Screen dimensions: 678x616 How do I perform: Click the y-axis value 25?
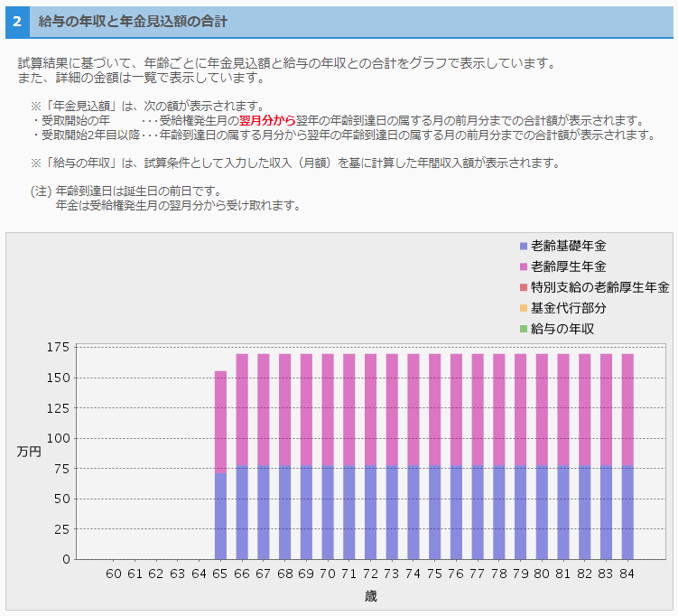pos(61,529)
